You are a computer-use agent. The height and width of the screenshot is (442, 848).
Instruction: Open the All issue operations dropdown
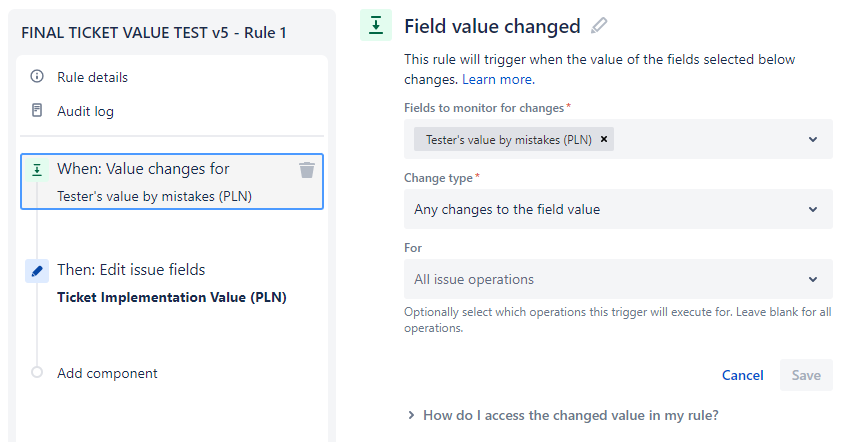click(x=618, y=279)
